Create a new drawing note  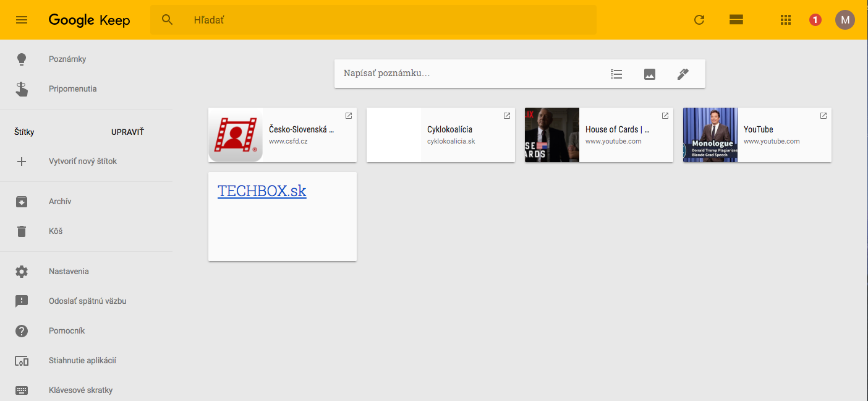tap(683, 74)
